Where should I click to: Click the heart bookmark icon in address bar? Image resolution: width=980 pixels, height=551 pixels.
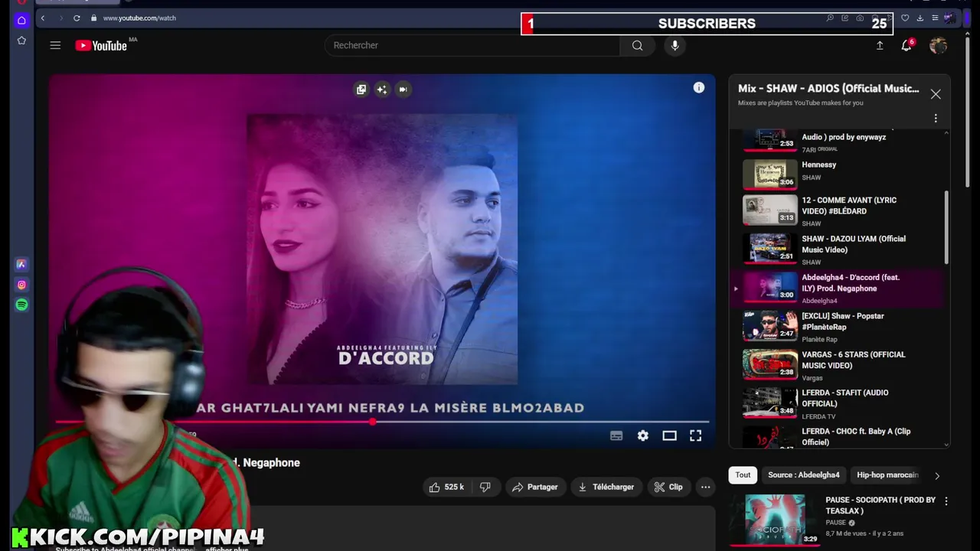[905, 18]
